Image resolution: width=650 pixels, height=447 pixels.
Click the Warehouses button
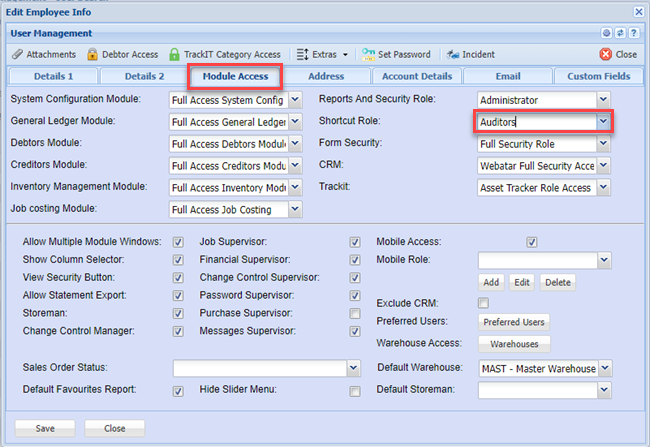click(513, 344)
